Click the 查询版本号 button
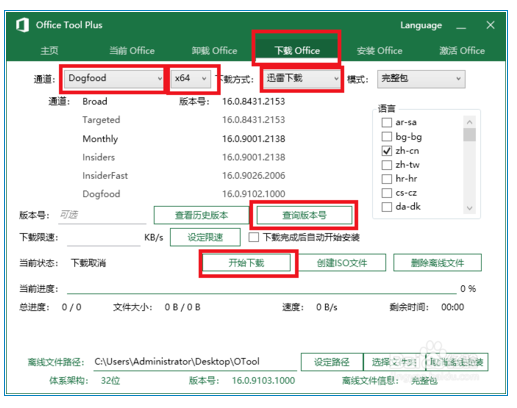Screen dimensions: 517x408 click(x=304, y=215)
